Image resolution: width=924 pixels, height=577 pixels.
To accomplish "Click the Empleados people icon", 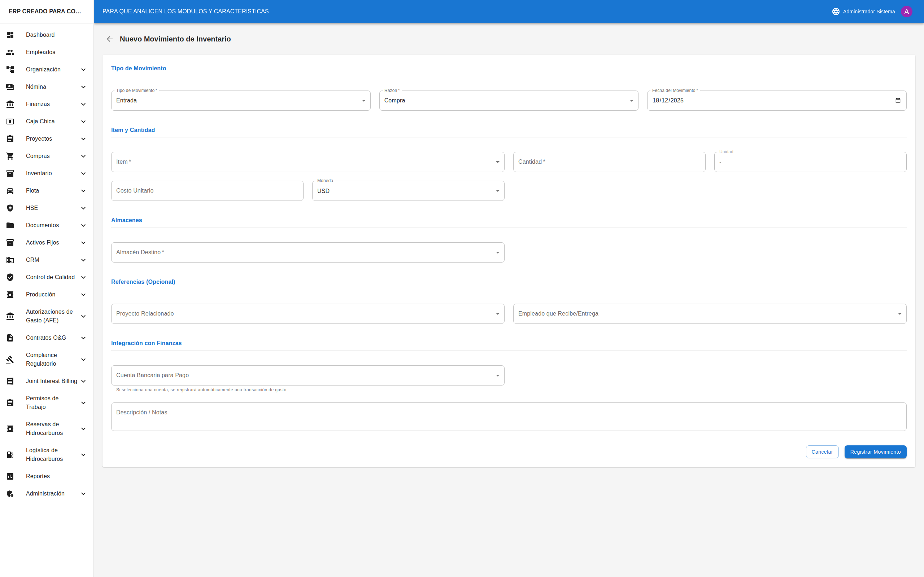I will (x=10, y=52).
